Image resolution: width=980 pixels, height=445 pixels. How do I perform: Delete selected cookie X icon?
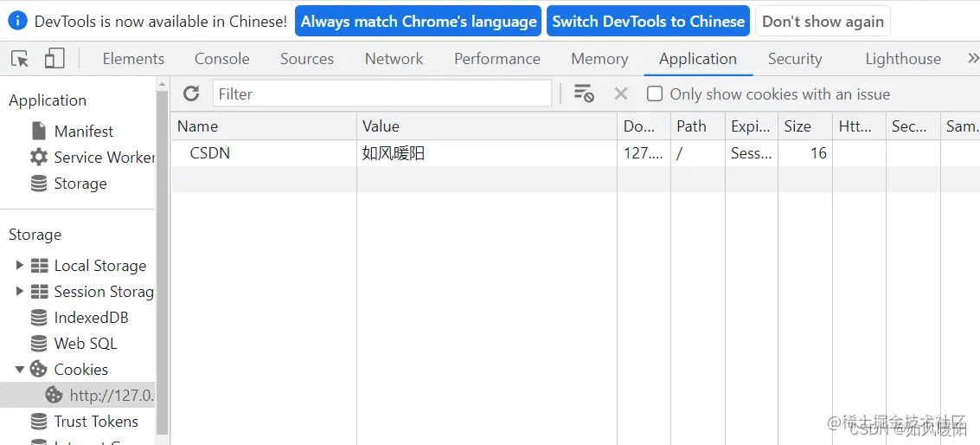pos(621,94)
